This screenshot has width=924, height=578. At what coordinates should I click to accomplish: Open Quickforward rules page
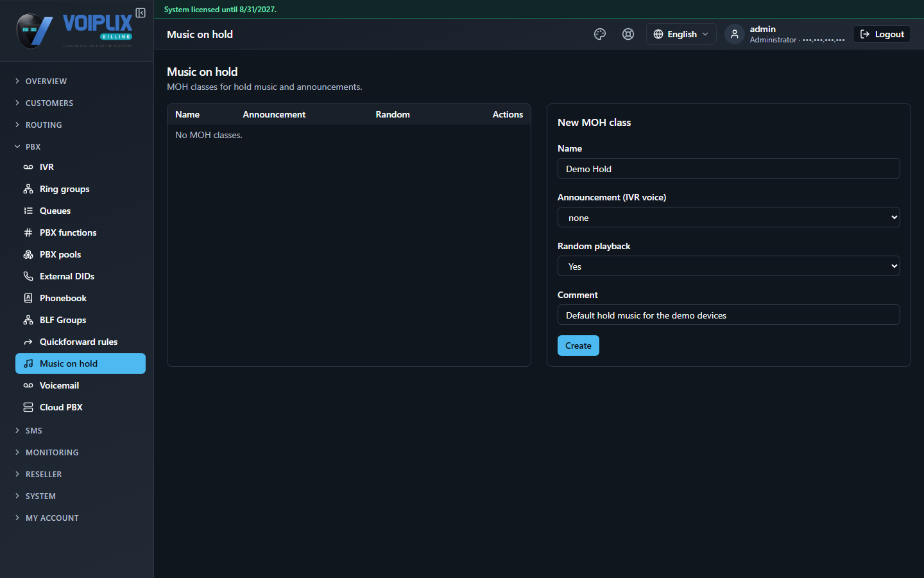pyautogui.click(x=80, y=342)
